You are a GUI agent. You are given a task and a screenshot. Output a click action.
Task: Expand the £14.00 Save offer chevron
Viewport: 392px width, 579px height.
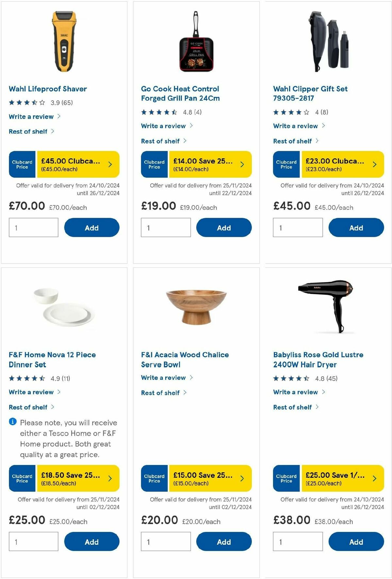point(242,165)
